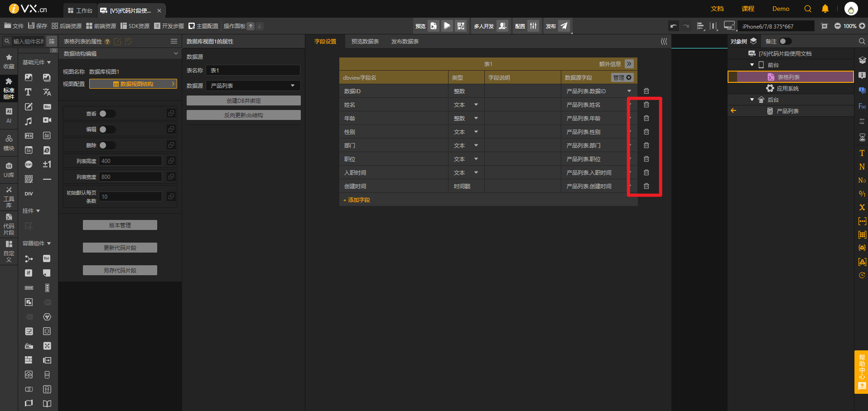Click the 列表高度 input field
868x411 pixels.
click(x=130, y=161)
